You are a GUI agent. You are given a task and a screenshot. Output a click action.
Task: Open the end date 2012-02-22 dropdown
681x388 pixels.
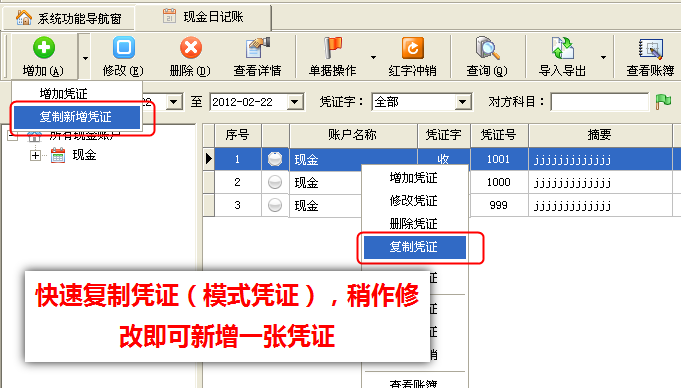tap(294, 102)
